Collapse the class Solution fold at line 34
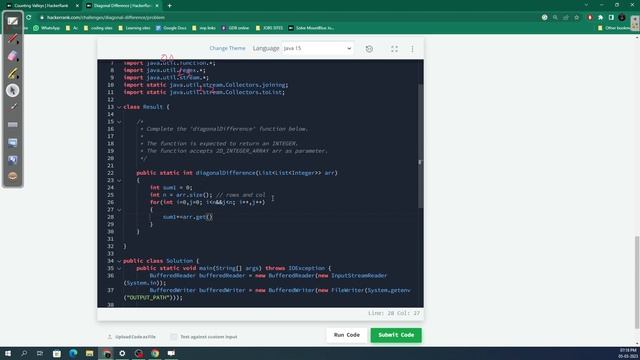Image resolution: width=640 pixels, height=360 pixels. tap(119, 261)
